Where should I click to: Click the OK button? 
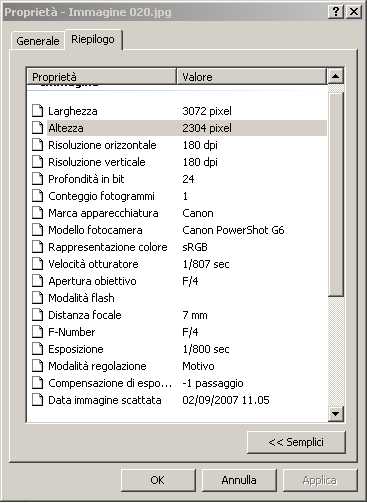[x=158, y=480]
